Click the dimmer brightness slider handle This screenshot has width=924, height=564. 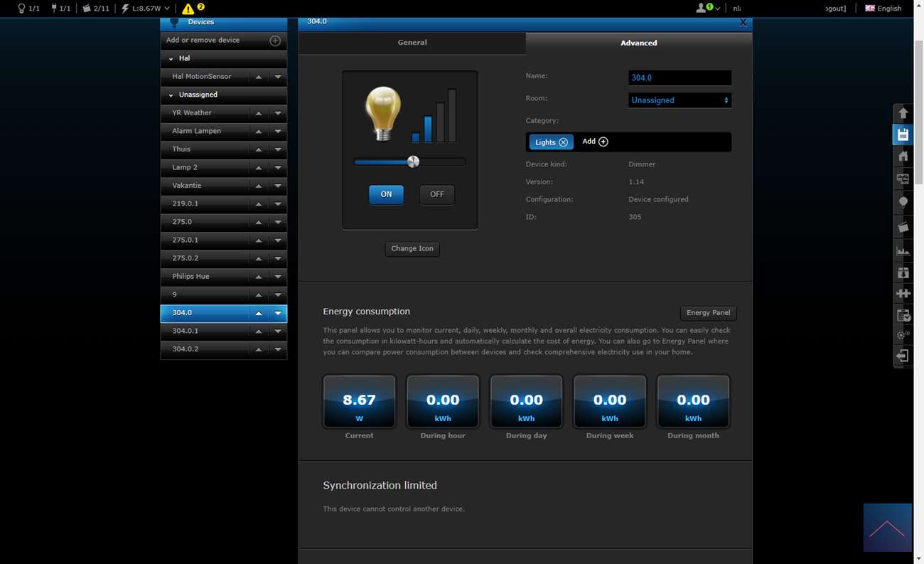point(413,162)
